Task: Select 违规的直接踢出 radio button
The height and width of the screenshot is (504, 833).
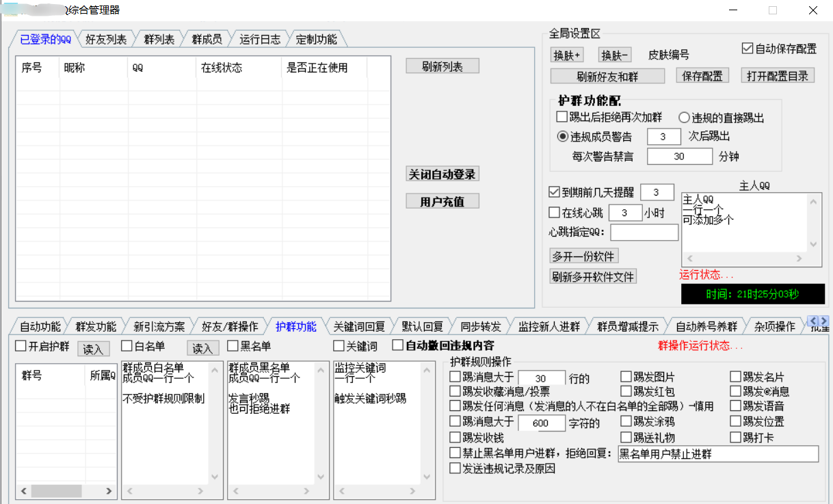Action: coord(684,118)
